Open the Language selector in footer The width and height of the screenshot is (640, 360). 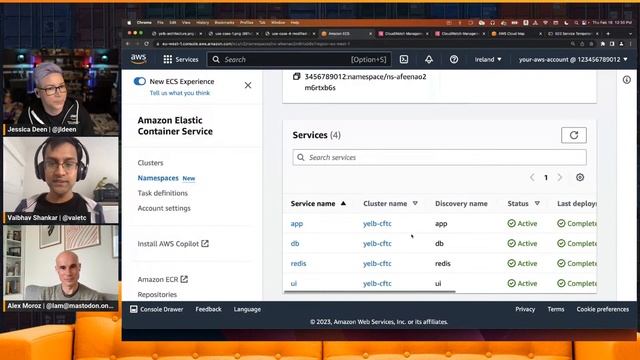tap(247, 309)
